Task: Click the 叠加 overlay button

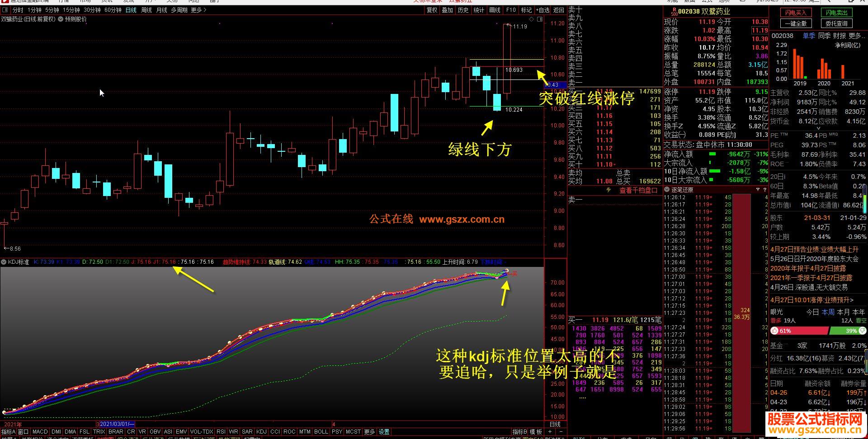Action: click(448, 10)
